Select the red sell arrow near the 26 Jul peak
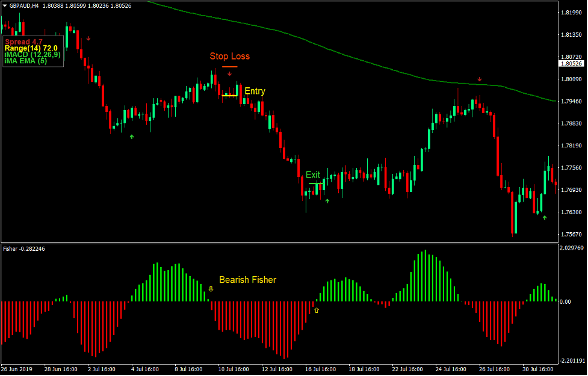Image resolution: width=588 pixels, height=376 pixels. (x=479, y=78)
